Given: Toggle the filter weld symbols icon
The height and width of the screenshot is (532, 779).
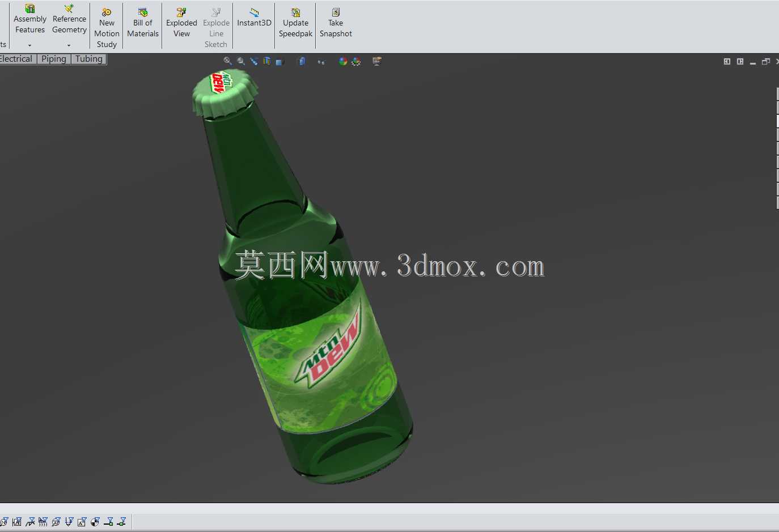Looking at the screenshot, I should coord(69,522).
